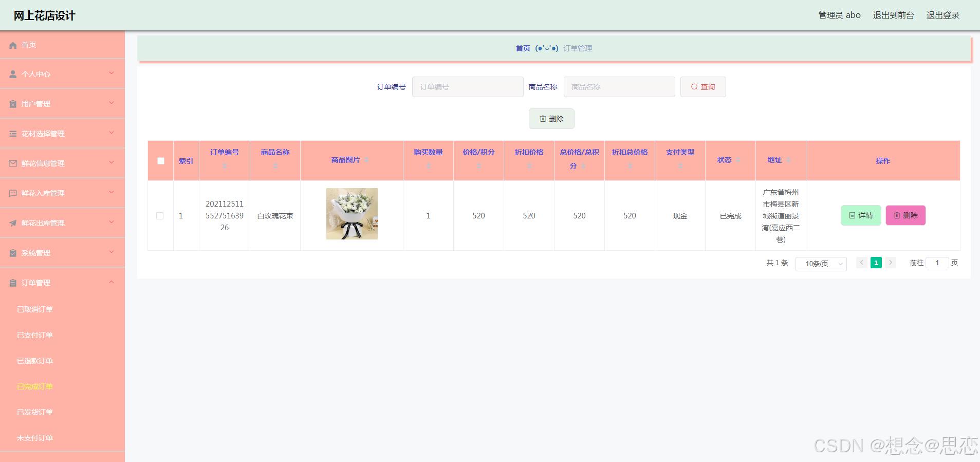Click the chat icon beside 鲜花入库管理
Screen dimensions: 980x462
coord(13,194)
